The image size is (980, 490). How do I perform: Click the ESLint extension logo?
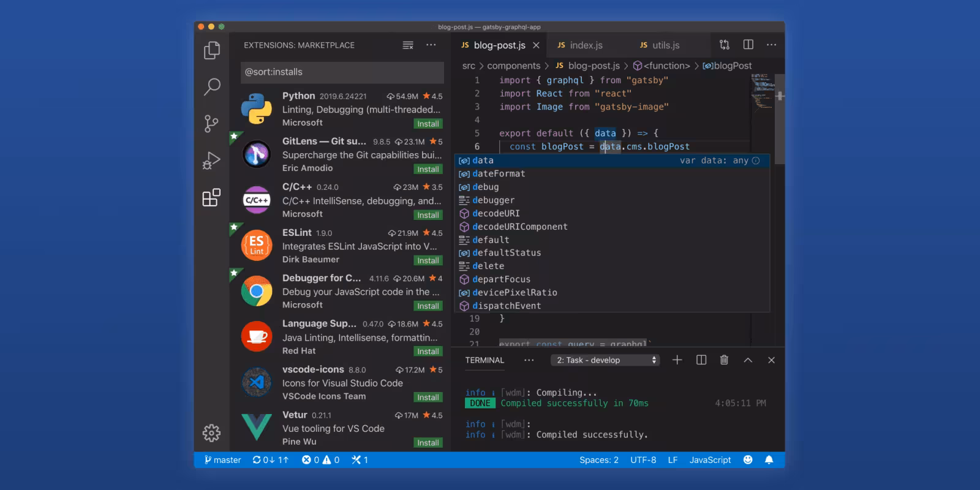click(x=257, y=246)
